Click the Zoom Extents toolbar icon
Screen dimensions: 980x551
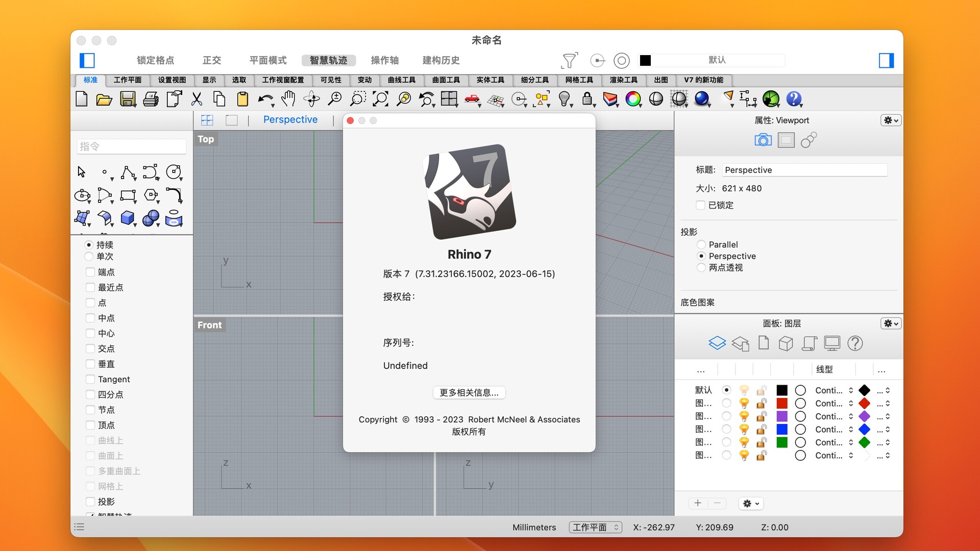click(380, 99)
